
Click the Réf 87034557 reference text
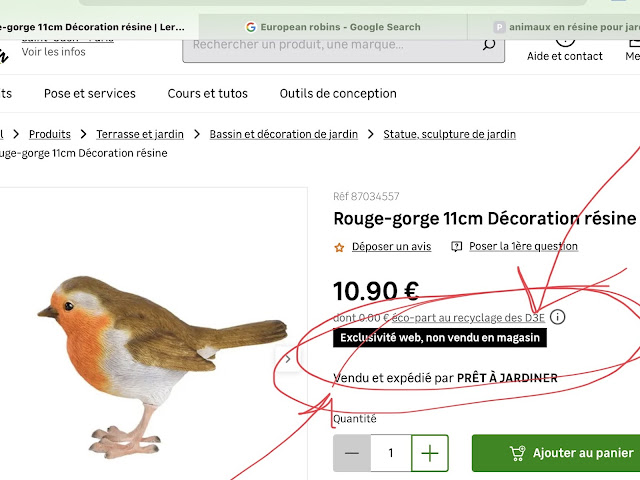(366, 197)
